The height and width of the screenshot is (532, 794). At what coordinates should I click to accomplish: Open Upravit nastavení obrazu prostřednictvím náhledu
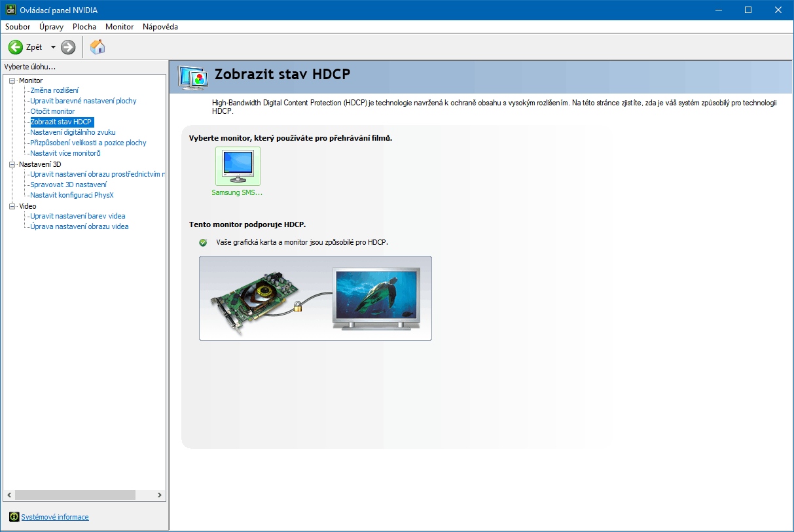pos(98,174)
